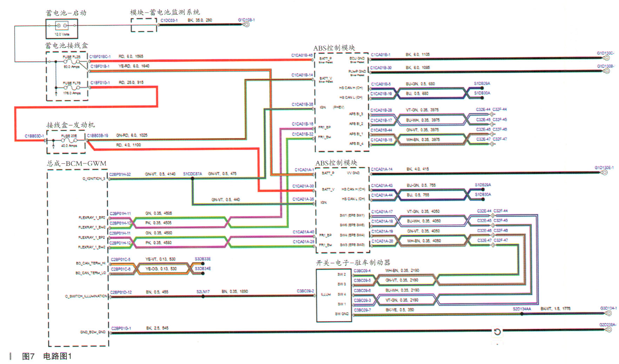Screen dimensions: 619x364
Task: Click the G3D134-1 ground ring terminal symbol
Action: pyautogui.click(x=609, y=313)
